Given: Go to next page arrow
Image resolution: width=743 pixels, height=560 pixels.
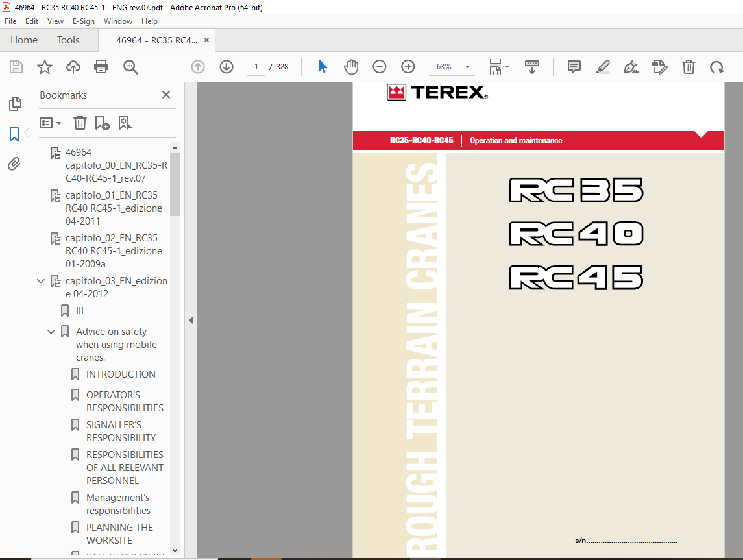Looking at the screenshot, I should coord(226,67).
